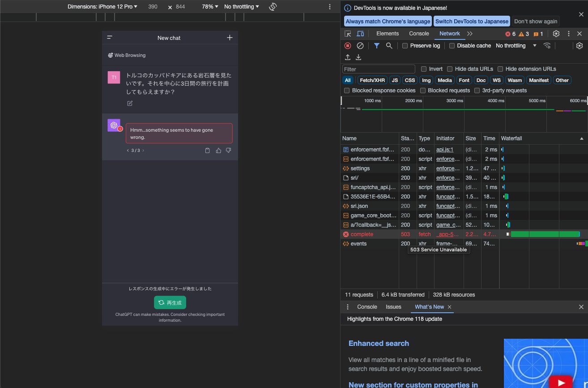Activate the inspect element picker
The image size is (588, 388).
coord(348,34)
